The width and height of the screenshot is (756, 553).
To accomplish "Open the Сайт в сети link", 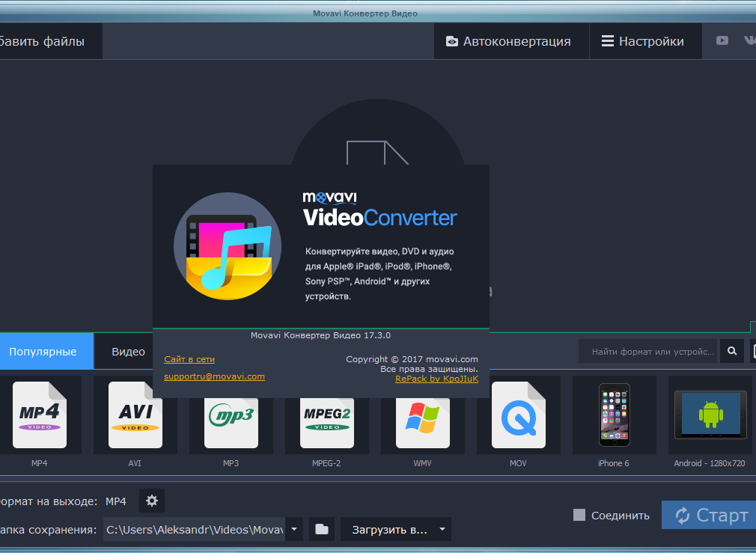I will pyautogui.click(x=189, y=359).
